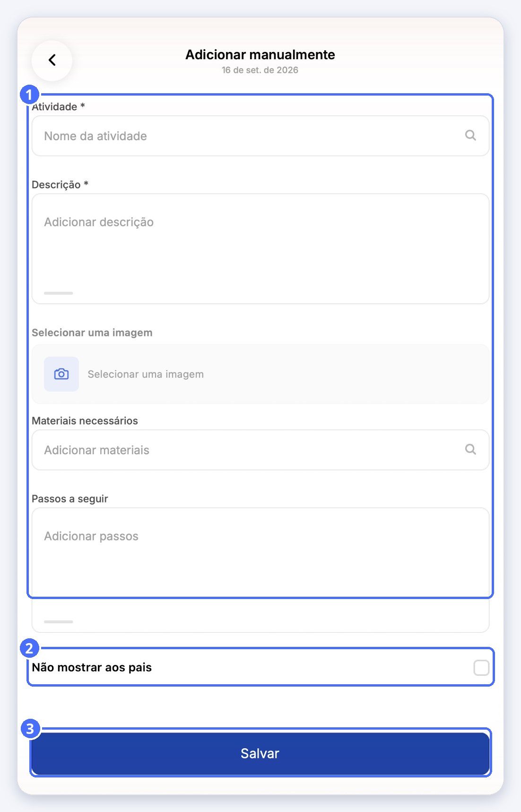Select the Selecionar uma imagem placeholder text
The width and height of the screenshot is (521, 812).
[x=146, y=374]
